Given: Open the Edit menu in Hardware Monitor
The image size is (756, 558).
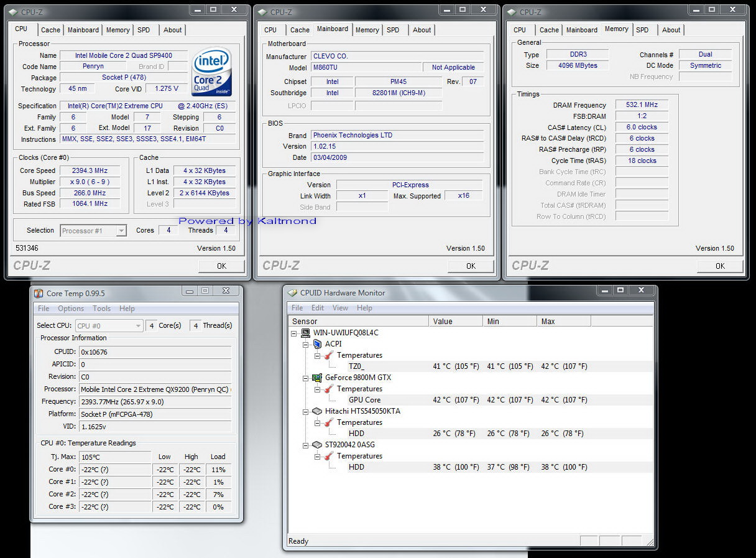Looking at the screenshot, I should [x=318, y=308].
